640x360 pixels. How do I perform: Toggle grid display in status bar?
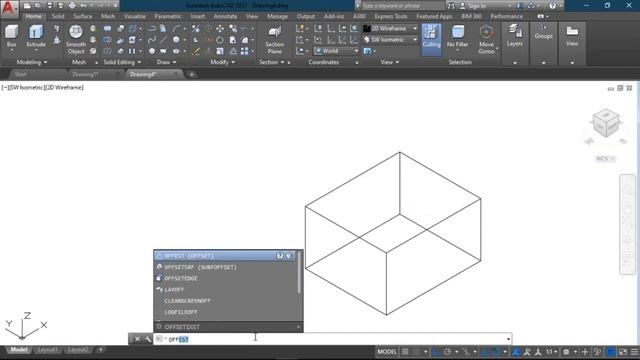coord(405,351)
